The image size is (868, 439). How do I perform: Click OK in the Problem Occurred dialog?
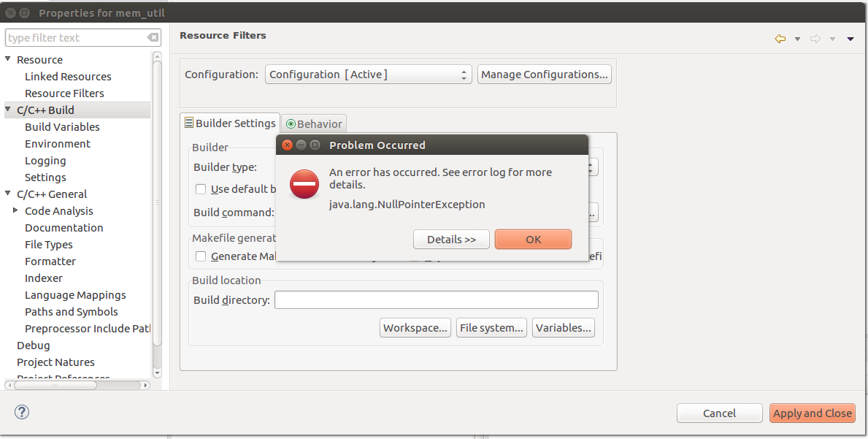[533, 240]
